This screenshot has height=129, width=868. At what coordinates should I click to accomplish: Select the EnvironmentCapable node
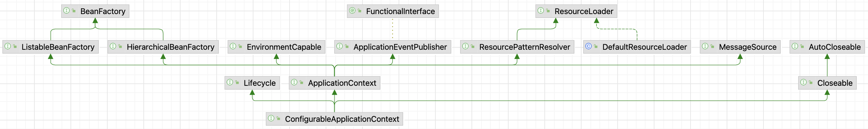276,47
